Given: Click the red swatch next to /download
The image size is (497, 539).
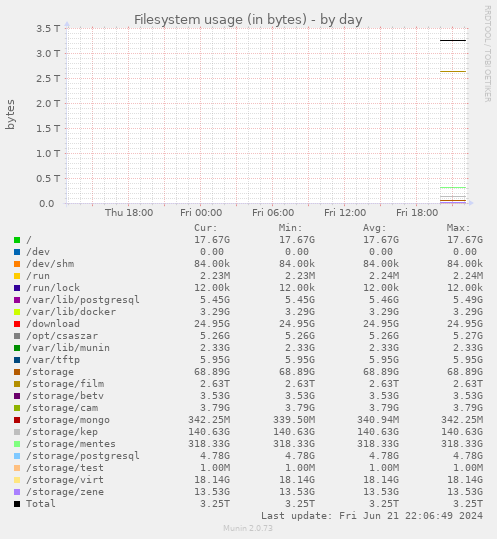Looking at the screenshot, I should [x=17, y=324].
